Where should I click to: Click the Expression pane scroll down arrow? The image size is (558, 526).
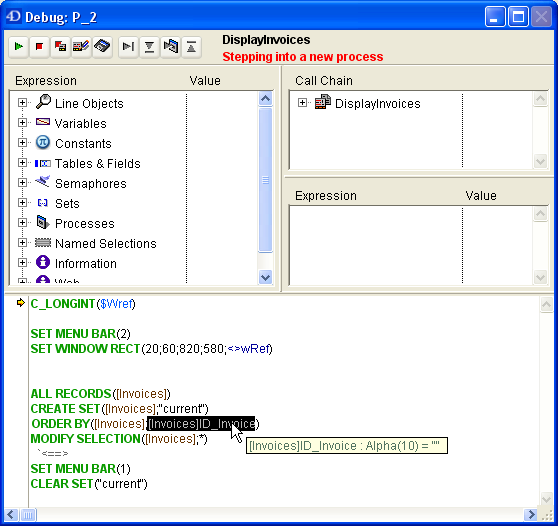pos(265,277)
